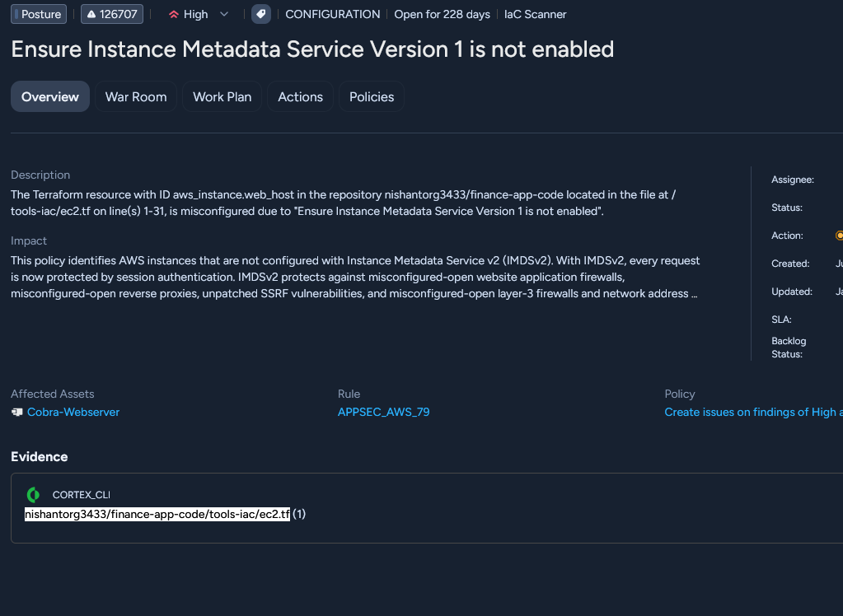Click the alert triangle in 126707 badge
This screenshot has width=843, height=616.
tap(91, 15)
